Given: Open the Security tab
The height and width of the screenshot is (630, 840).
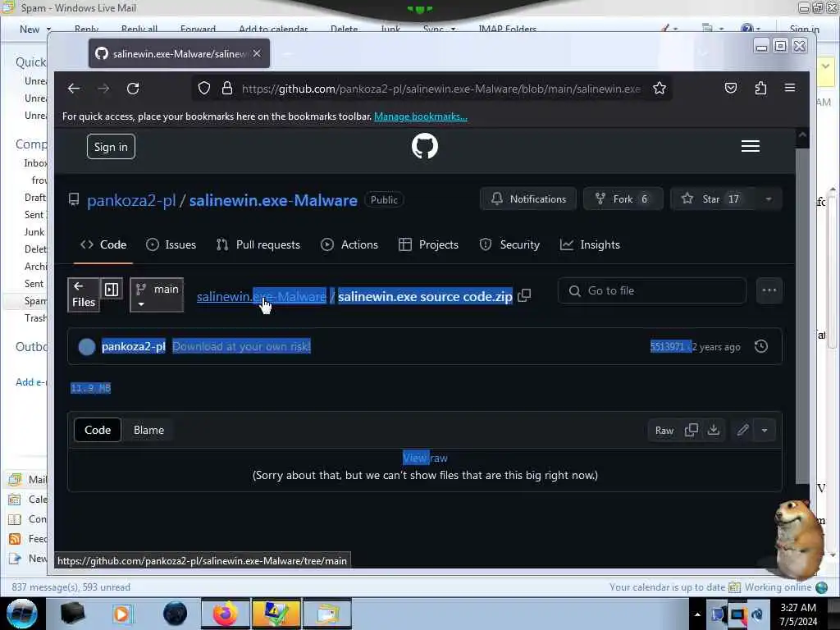Looking at the screenshot, I should 509,244.
